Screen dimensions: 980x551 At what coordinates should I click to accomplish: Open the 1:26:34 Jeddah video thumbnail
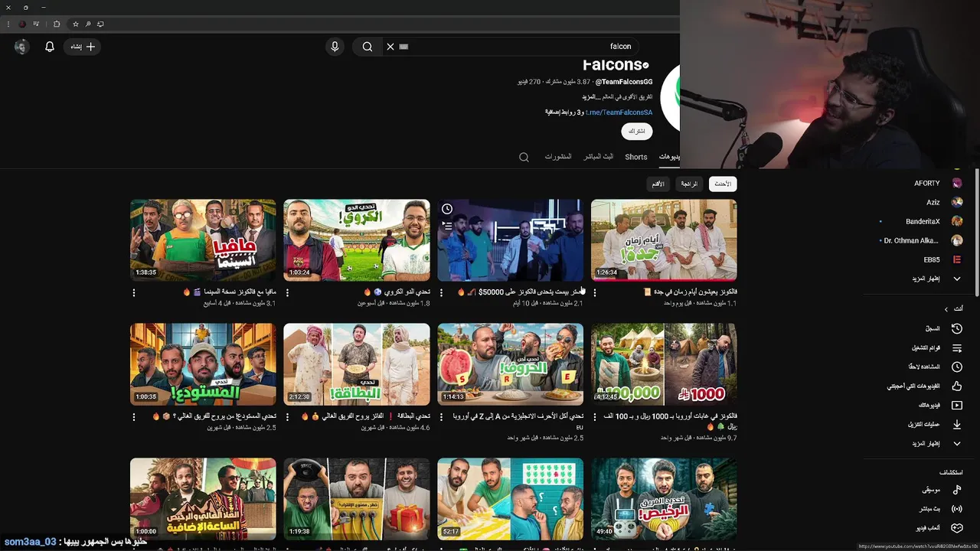pyautogui.click(x=664, y=240)
